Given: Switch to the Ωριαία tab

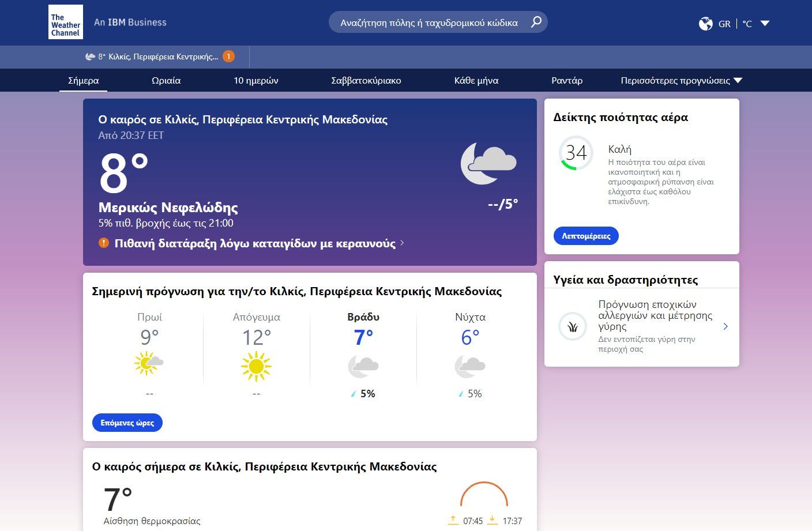Looking at the screenshot, I should (x=166, y=81).
